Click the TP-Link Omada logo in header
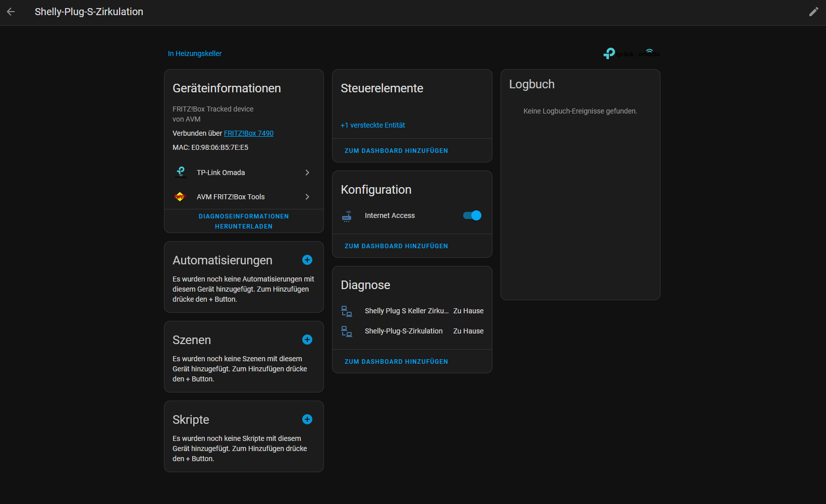The image size is (826, 504). 631,53
